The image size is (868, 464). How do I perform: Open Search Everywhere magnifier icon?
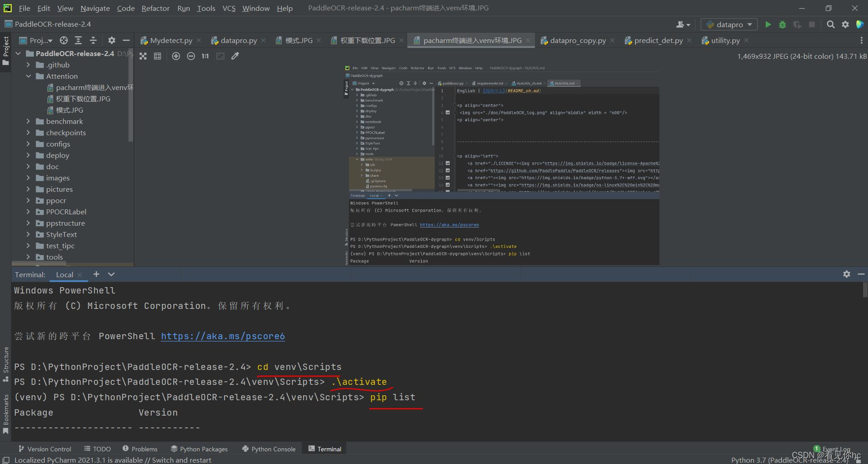point(830,24)
